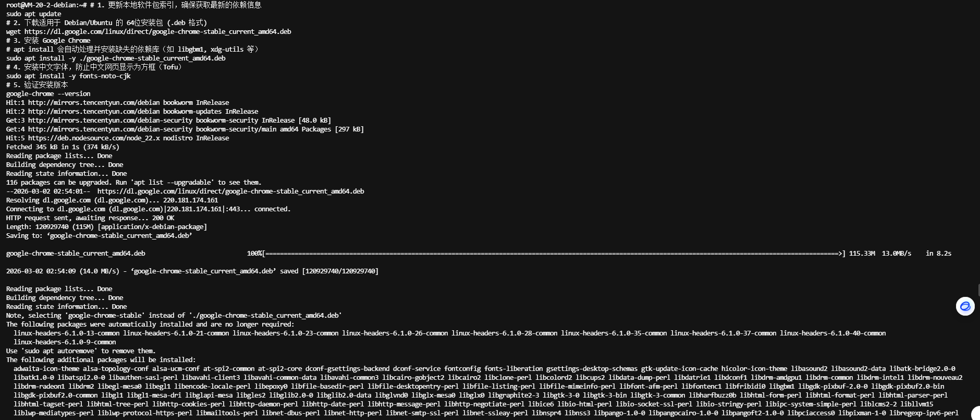
Task: Click the '116 packages can be upgraded' line
Action: point(133,183)
